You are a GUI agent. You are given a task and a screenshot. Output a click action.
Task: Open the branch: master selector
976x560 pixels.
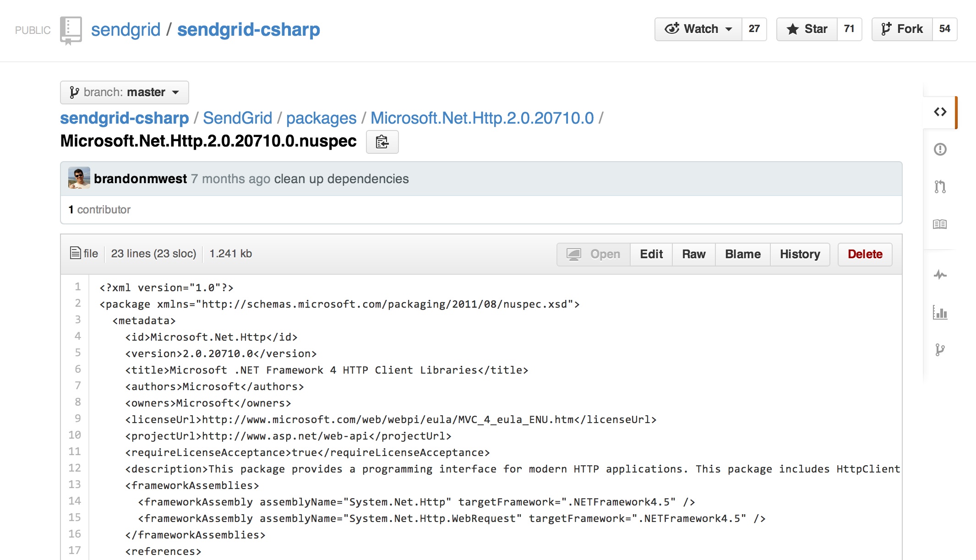coord(124,92)
